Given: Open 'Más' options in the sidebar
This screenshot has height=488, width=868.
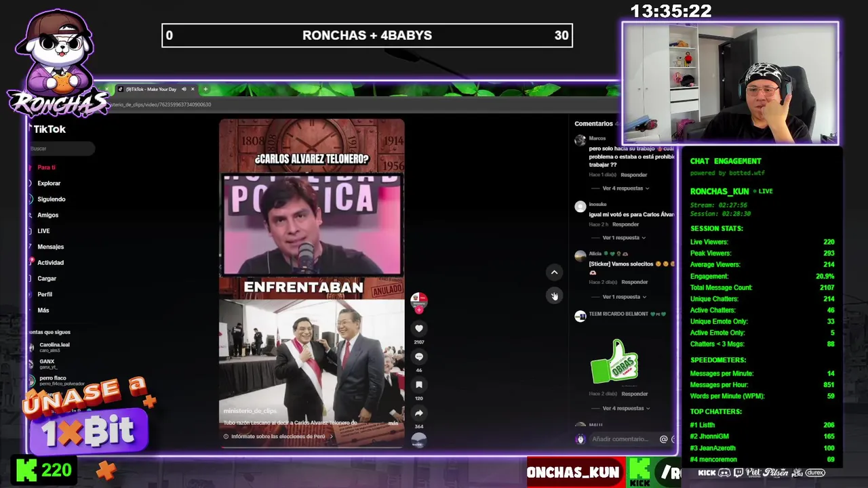Looking at the screenshot, I should click(x=43, y=310).
